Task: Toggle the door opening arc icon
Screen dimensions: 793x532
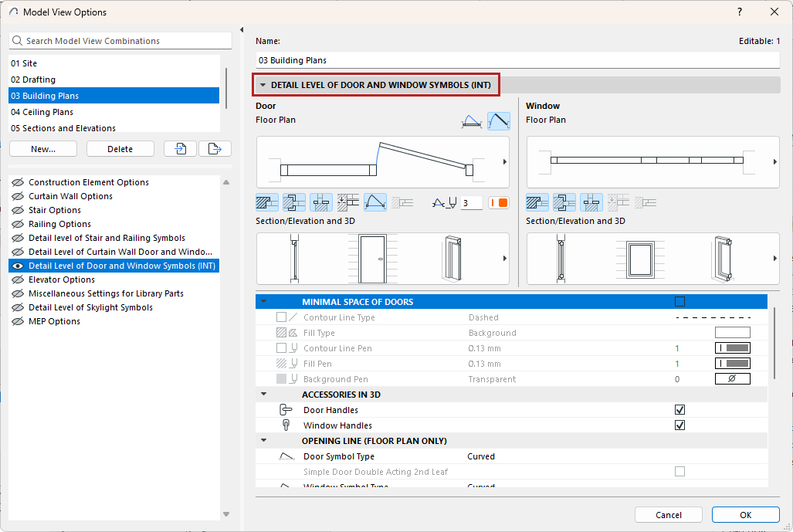Action: pyautogui.click(x=375, y=203)
